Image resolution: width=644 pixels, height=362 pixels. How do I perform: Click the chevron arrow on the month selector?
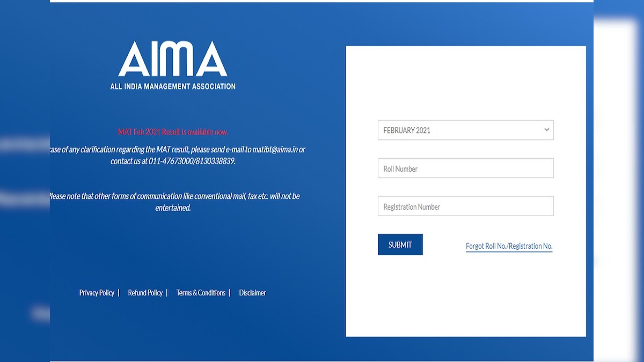(x=546, y=130)
